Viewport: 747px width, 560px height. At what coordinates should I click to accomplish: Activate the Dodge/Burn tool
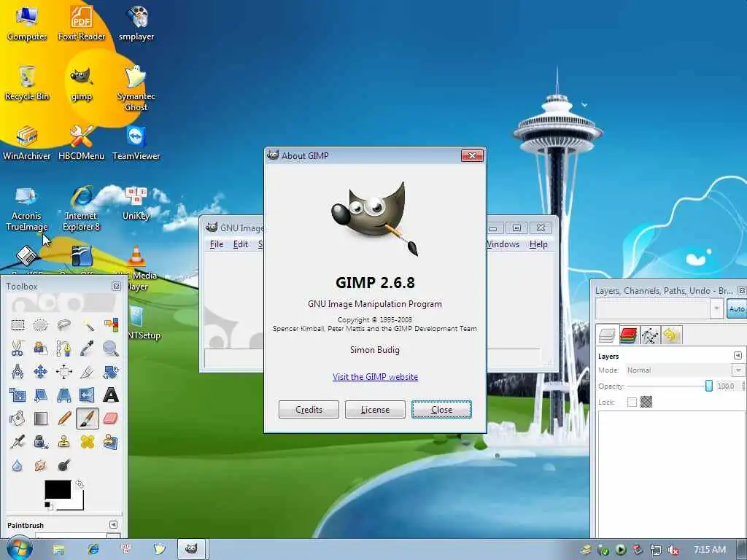coord(64,464)
